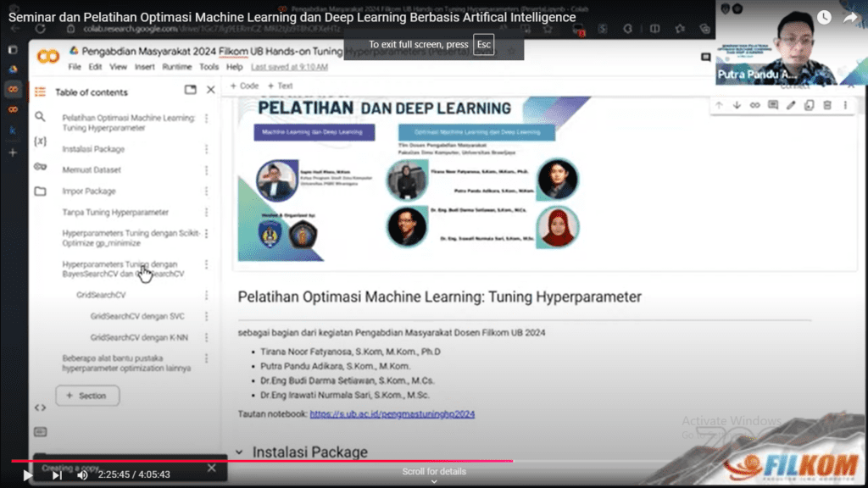This screenshot has height=488, width=868.
Task: Move the current cell down with arrow icon
Action: [737, 106]
